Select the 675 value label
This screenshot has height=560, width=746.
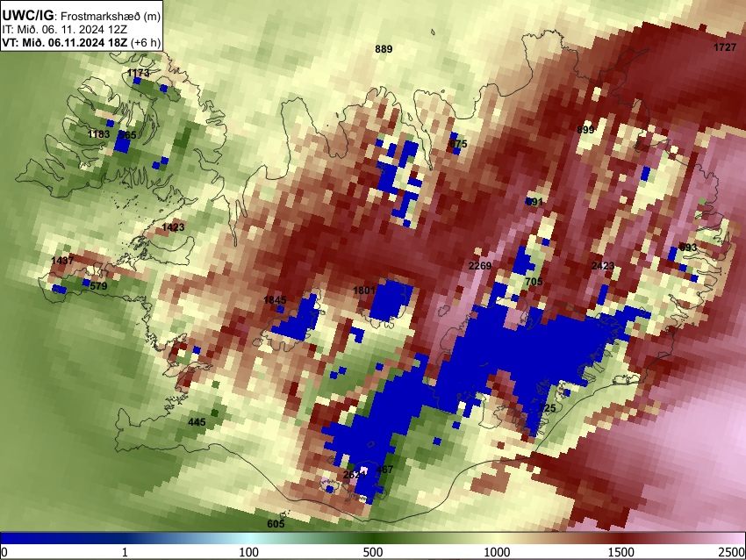point(458,144)
